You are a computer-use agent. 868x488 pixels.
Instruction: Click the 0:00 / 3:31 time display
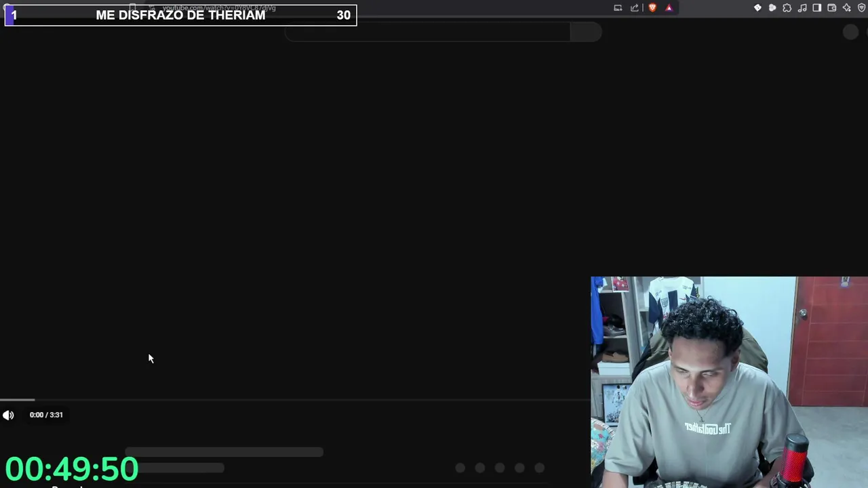pos(46,415)
